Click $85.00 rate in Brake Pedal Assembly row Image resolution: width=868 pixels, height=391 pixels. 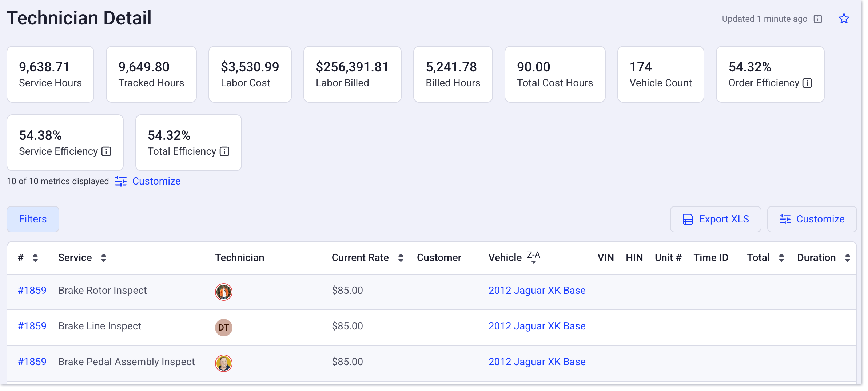coord(347,362)
